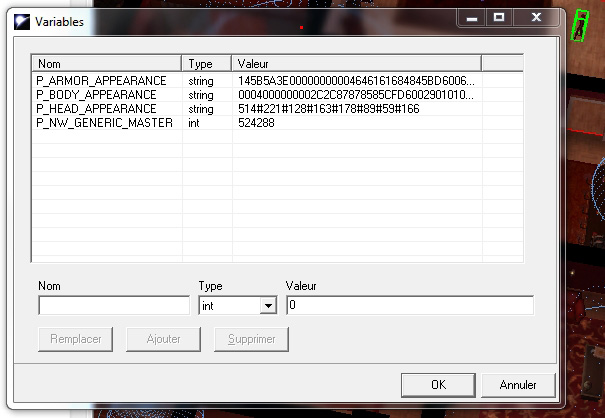Click the Supprimer button
Image resolution: width=605 pixels, height=418 pixels.
pyautogui.click(x=252, y=339)
